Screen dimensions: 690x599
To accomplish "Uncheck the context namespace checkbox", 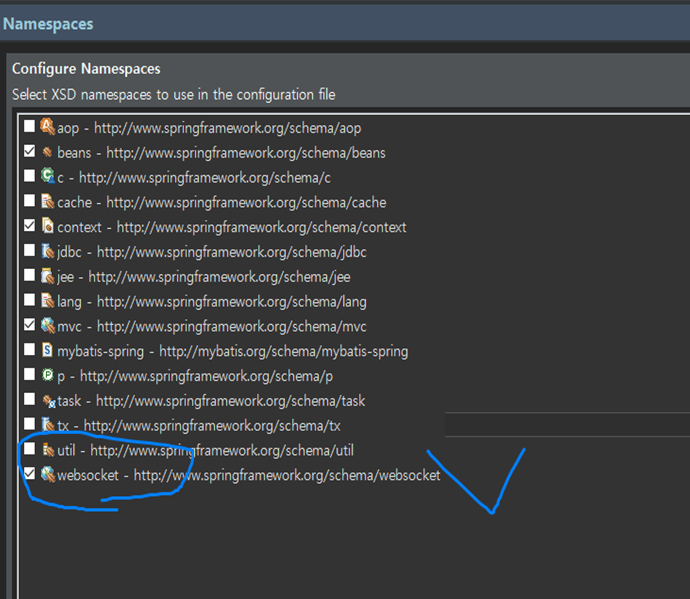I will (29, 226).
